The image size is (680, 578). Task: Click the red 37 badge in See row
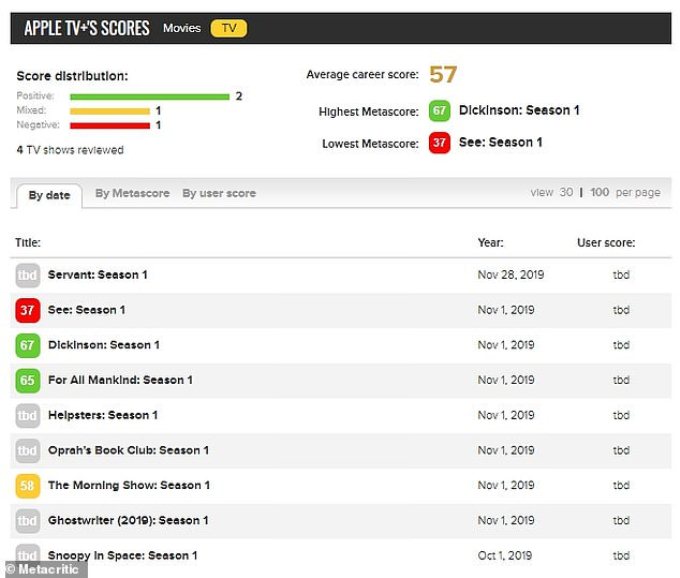pos(28,310)
